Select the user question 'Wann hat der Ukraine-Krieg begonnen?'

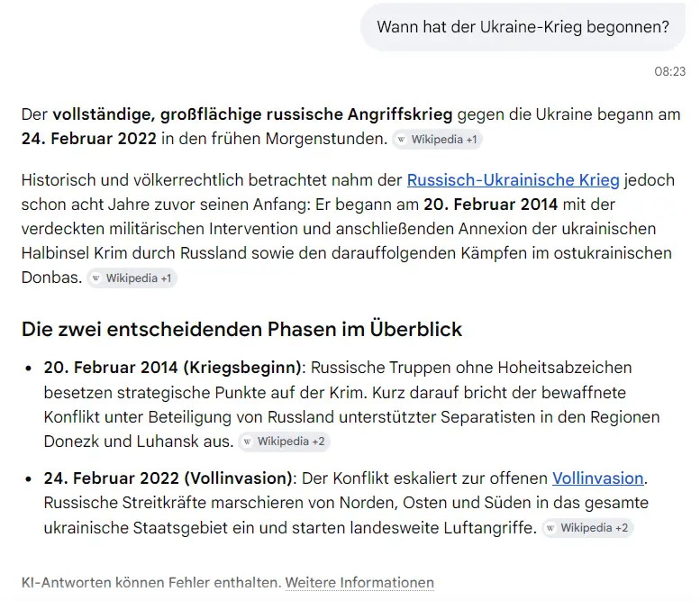(x=523, y=27)
